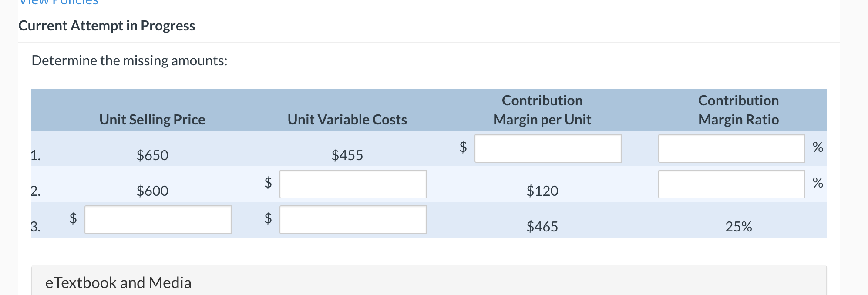Viewport: 868px width, 295px height.
Task: Click the Unit Variable Costs field for row 3
Action: (x=353, y=220)
